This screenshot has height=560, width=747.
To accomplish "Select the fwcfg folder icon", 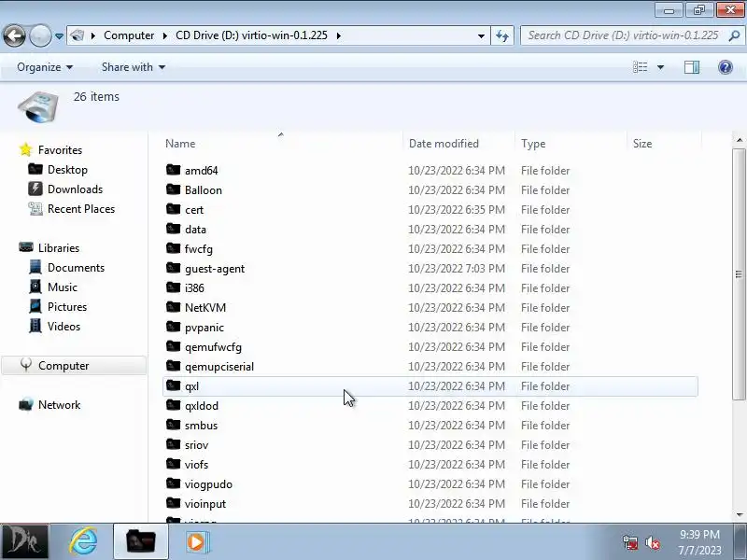I will pos(174,247).
